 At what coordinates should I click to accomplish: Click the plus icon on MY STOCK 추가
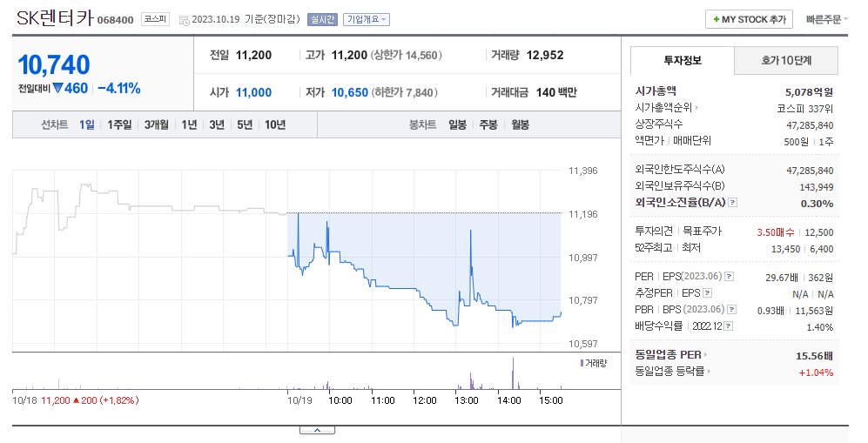717,19
